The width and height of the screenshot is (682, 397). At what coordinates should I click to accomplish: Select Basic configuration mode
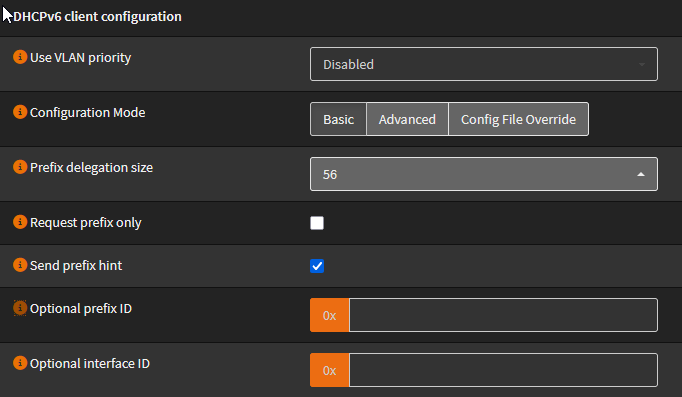(x=338, y=119)
